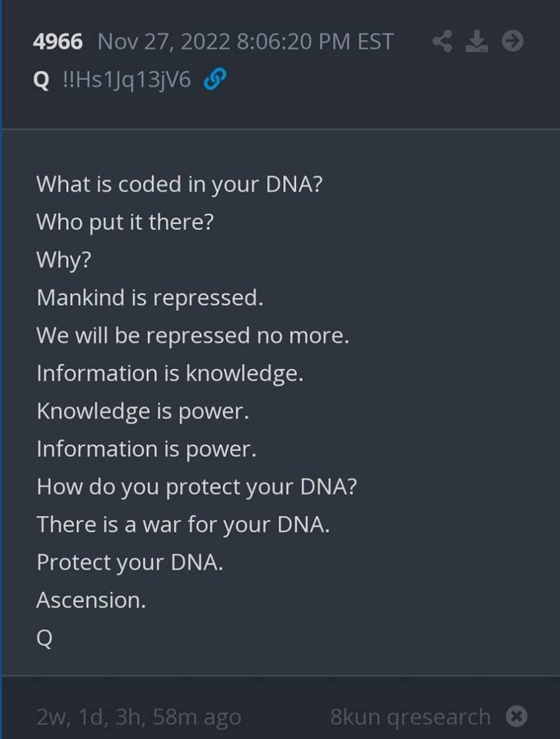
Task: Click the "Protect your DNA." line
Action: click(x=130, y=563)
